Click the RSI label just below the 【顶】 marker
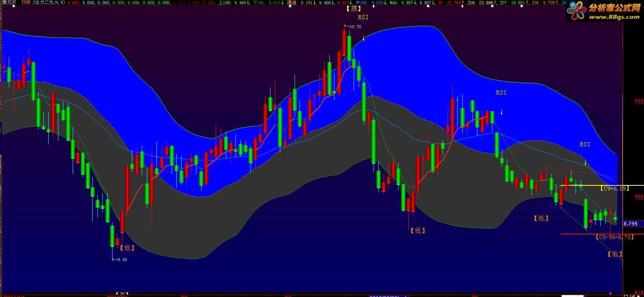644x297 pixels. tap(363, 17)
